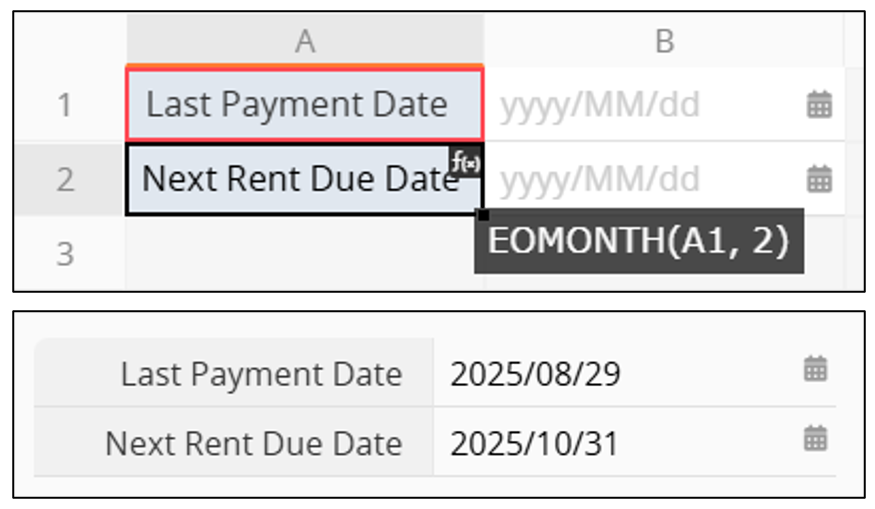Open the calendar picker in cell B2
This screenshot has width=875, height=509.
[819, 179]
